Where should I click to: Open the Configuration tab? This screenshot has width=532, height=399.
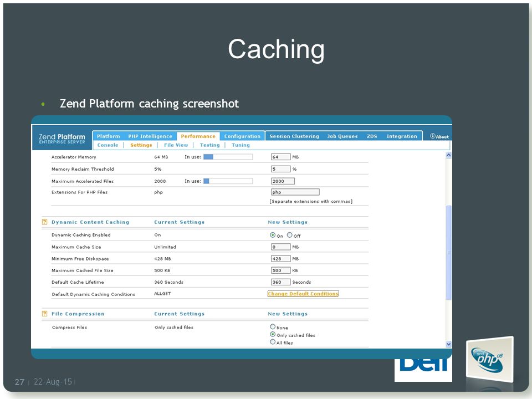(242, 136)
